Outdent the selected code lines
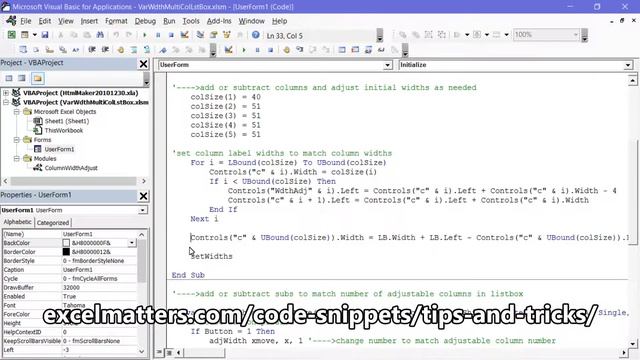The image size is (640, 360). click(105, 50)
